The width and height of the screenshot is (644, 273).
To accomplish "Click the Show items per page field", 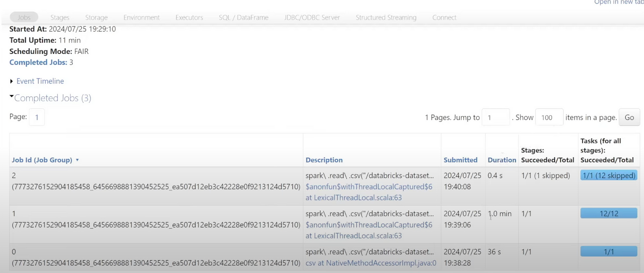I will click(x=549, y=118).
